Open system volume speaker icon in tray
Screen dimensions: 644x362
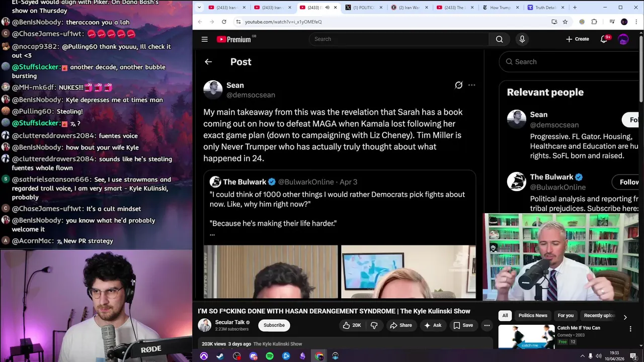[x=600, y=356]
